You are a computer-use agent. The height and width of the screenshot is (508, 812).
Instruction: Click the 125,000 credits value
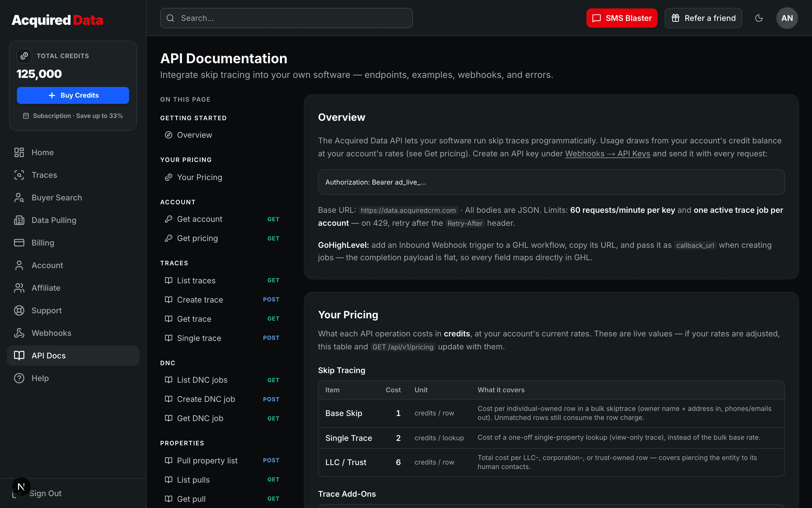[x=39, y=74]
